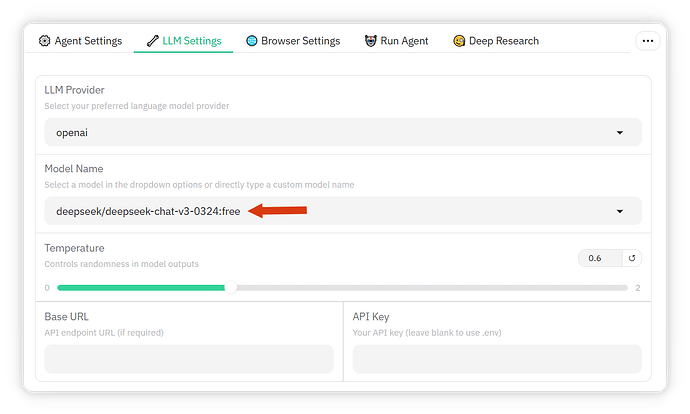The width and height of the screenshot is (690, 414).
Task: Click the emoji icon beside Deep Research
Action: pos(459,41)
